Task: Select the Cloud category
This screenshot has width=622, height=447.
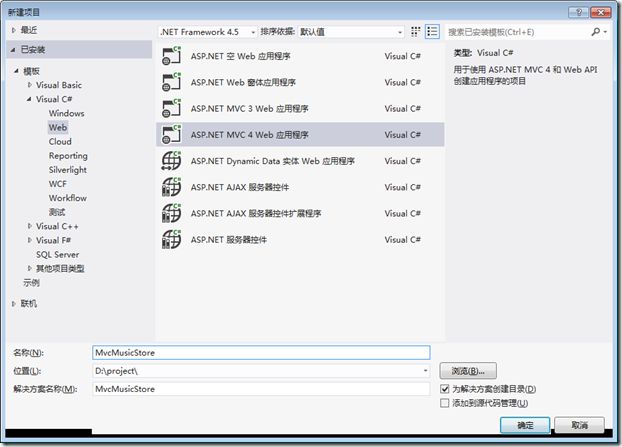Action: tap(60, 142)
